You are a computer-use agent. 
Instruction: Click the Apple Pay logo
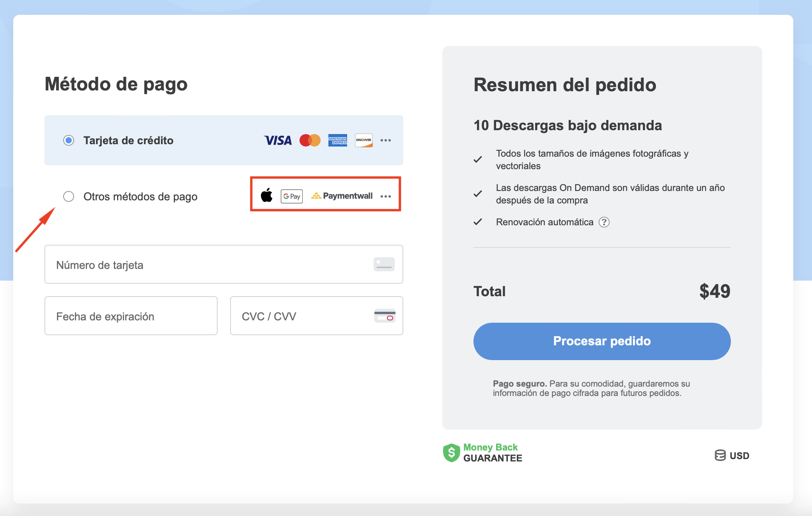(267, 195)
